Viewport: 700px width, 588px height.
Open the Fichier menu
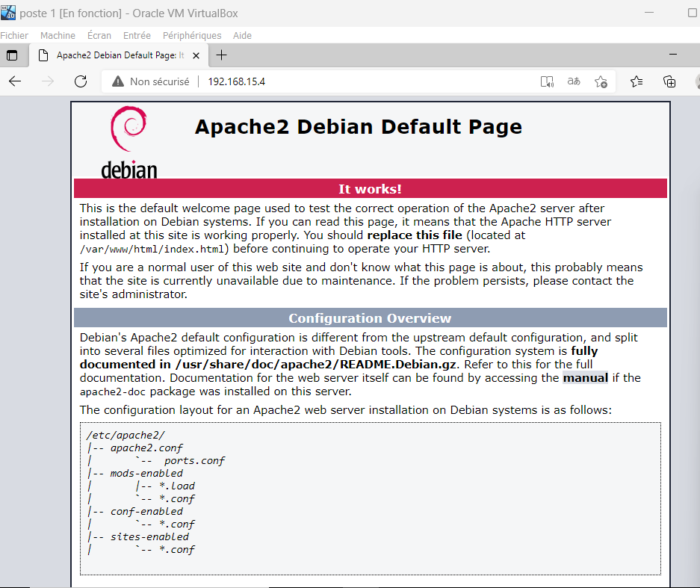pyautogui.click(x=14, y=35)
